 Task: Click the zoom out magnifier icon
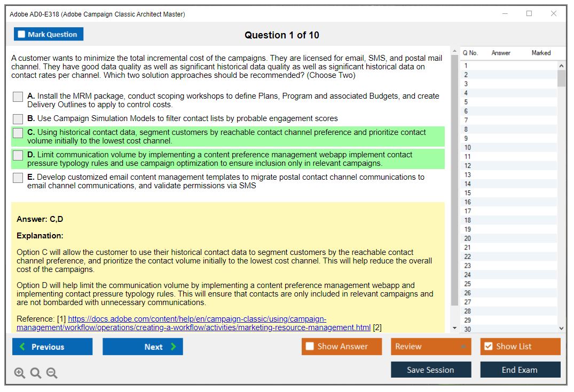coord(52,373)
